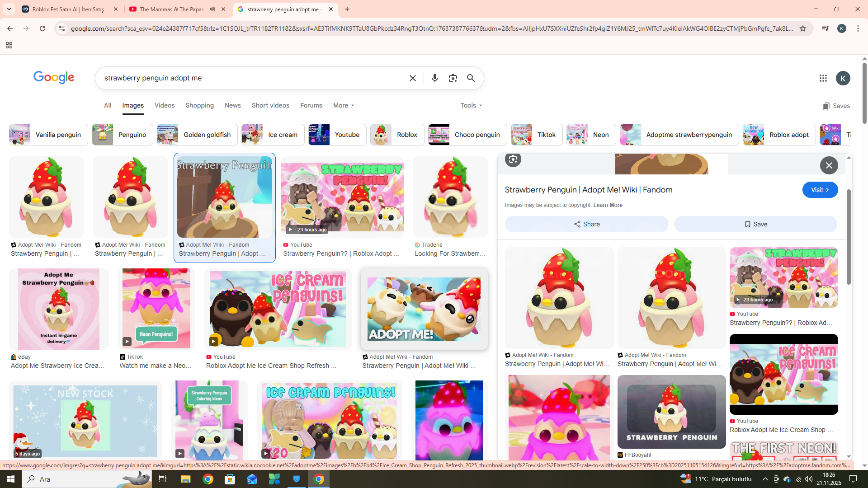Click the voice search microphone icon
The width and height of the screenshot is (868, 488).
click(434, 78)
